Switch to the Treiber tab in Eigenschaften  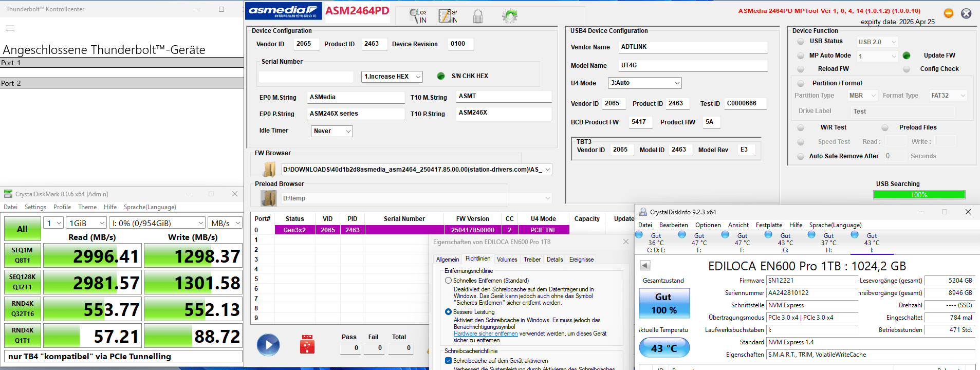pyautogui.click(x=532, y=260)
